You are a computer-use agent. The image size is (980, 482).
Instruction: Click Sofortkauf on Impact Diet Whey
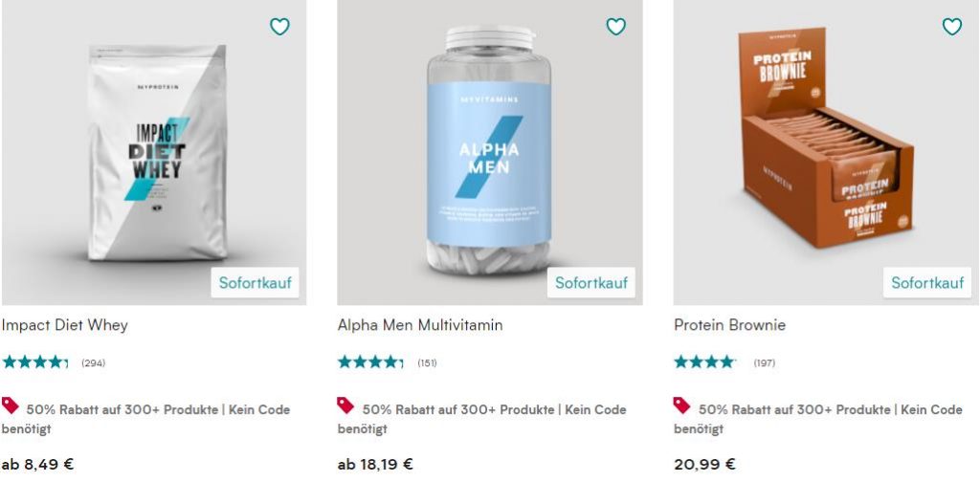pyautogui.click(x=256, y=282)
